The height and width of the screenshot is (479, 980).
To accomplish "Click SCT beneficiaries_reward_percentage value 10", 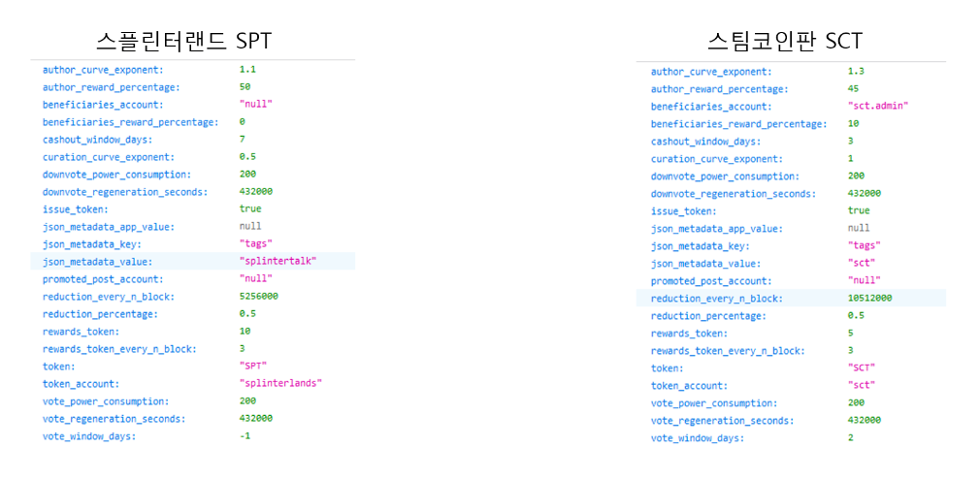I will tap(853, 124).
